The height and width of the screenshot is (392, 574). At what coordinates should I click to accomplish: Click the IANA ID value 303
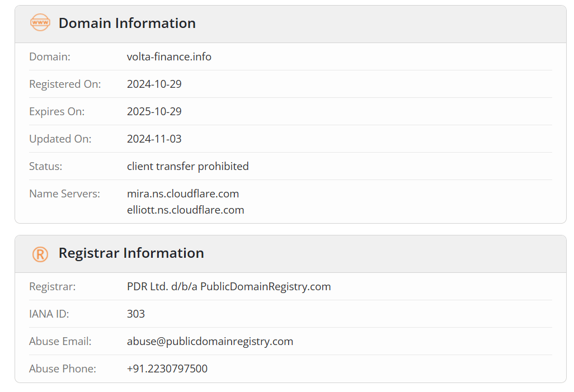click(136, 314)
